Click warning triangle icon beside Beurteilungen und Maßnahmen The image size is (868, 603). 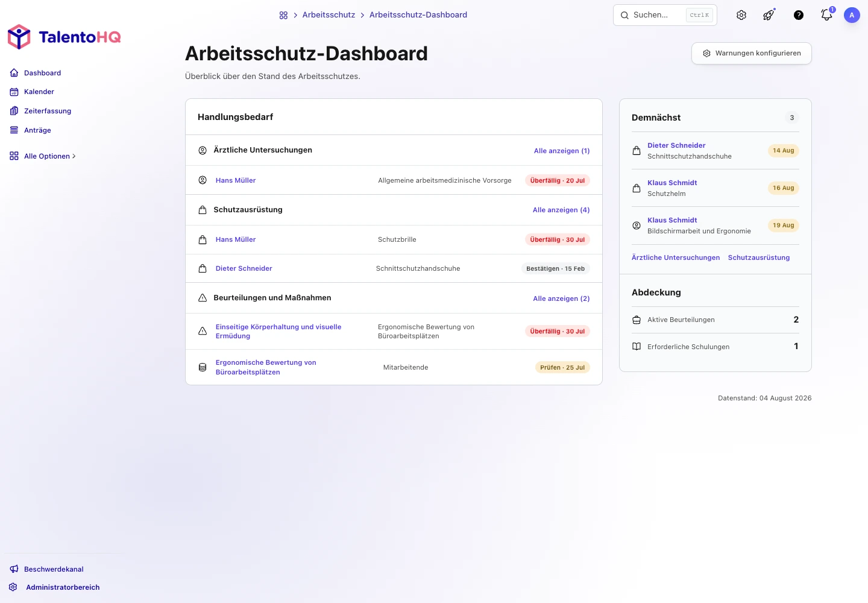coord(203,298)
